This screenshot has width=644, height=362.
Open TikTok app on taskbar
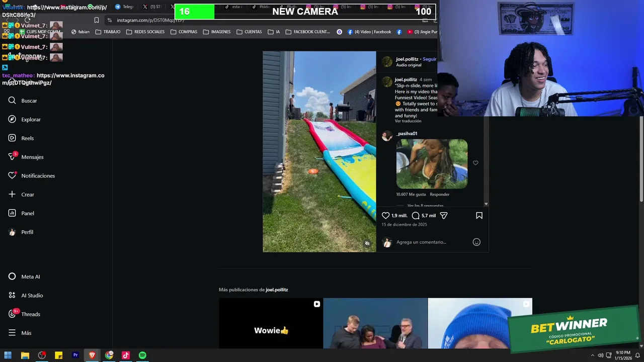(126, 355)
